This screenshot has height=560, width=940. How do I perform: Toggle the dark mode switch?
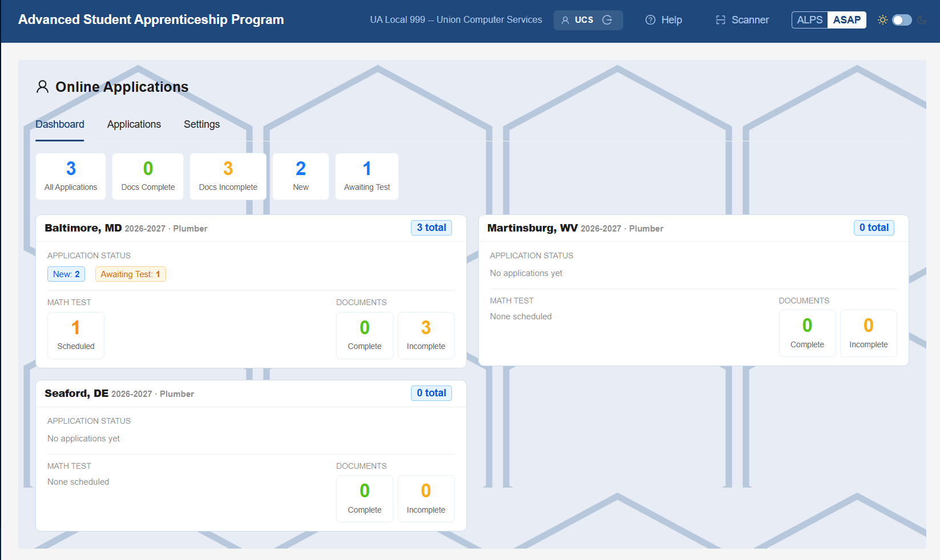point(902,20)
